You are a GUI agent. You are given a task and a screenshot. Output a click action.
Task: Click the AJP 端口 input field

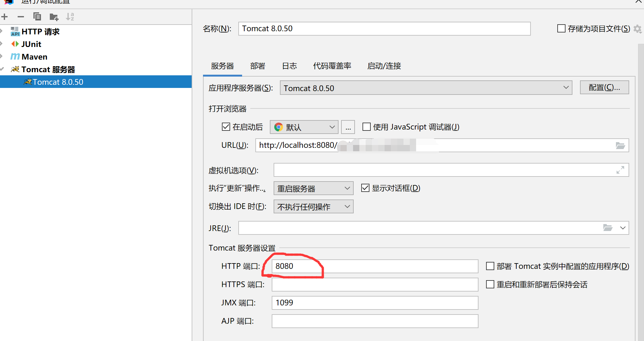pyautogui.click(x=375, y=321)
